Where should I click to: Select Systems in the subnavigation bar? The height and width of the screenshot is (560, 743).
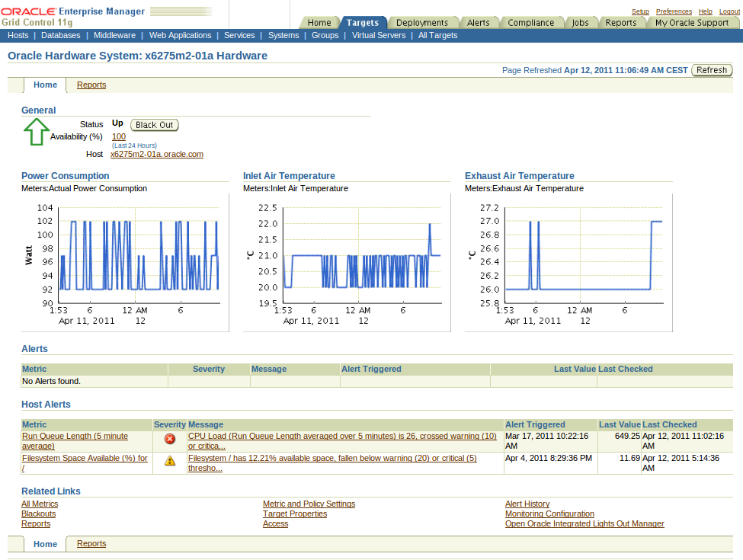click(283, 35)
